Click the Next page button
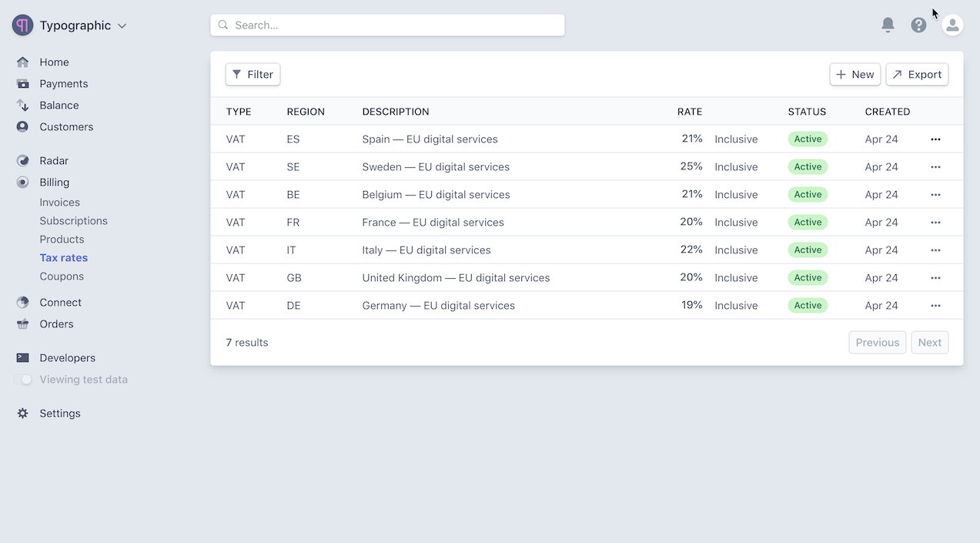The image size is (980, 543). click(x=930, y=343)
